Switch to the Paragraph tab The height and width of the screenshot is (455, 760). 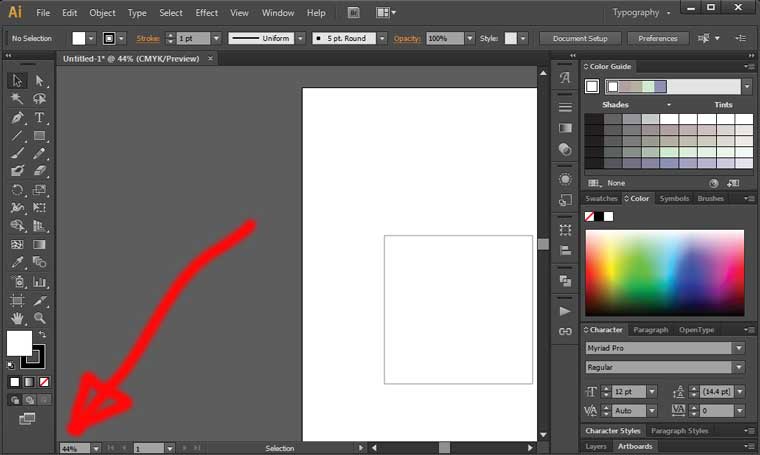650,330
